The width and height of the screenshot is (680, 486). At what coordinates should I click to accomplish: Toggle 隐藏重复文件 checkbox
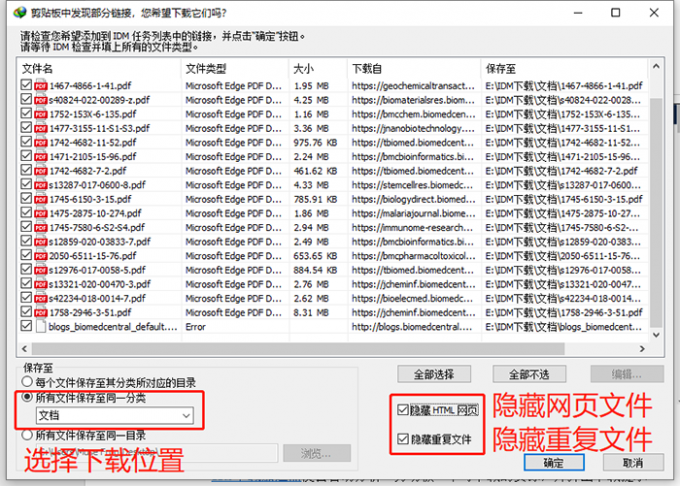coord(403,439)
